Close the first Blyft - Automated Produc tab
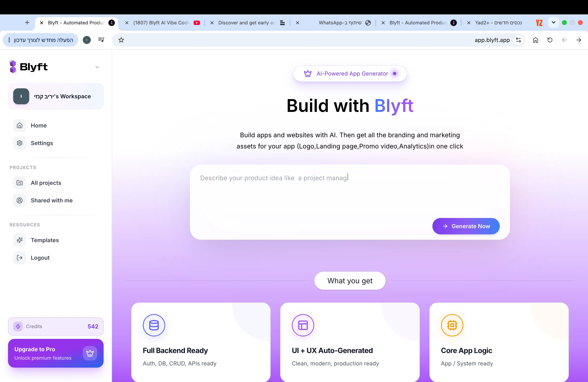Screen dimensions: 588x382 42,23
